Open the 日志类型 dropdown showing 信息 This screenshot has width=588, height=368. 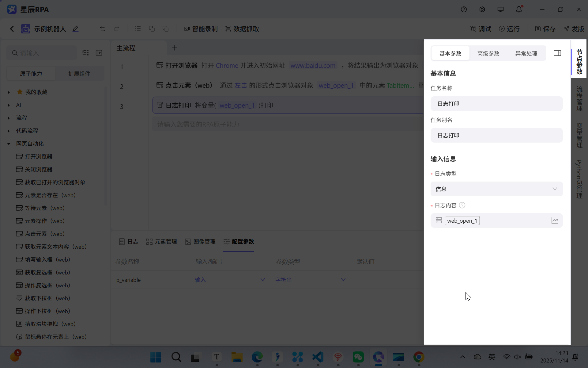496,189
